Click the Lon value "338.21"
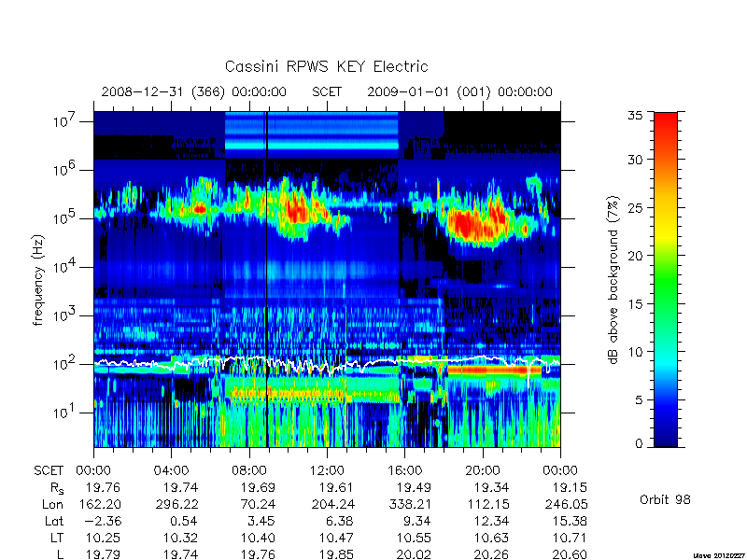Screen dimensions: 747x560 point(411,504)
